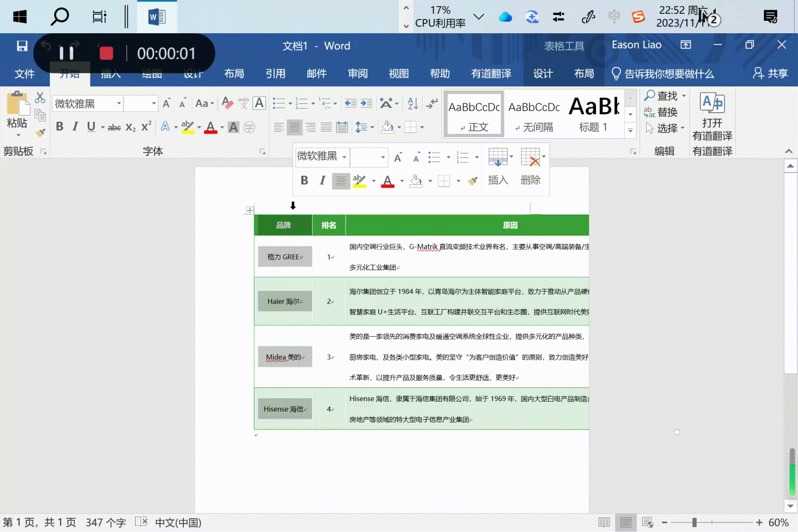This screenshot has width=798, height=532.
Task: Click the 共享 Share button
Action: click(771, 74)
